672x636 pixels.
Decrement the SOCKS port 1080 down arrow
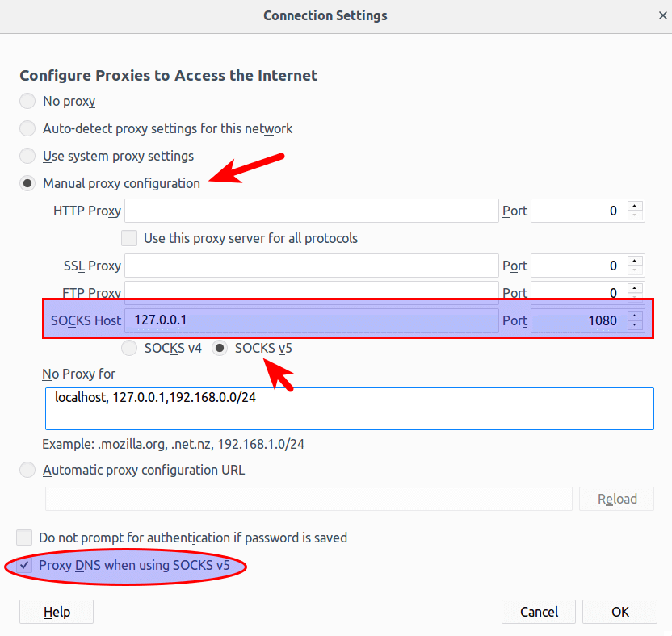tap(636, 325)
